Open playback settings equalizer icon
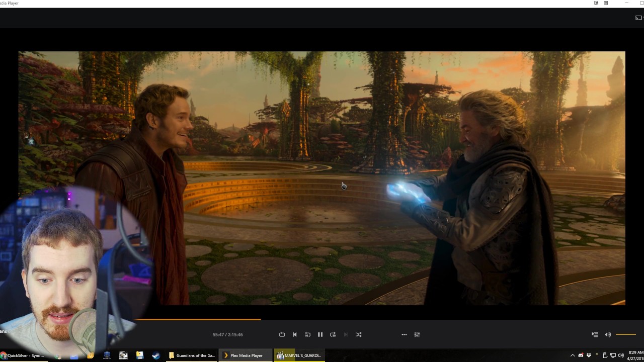644x362 pixels. coord(417,334)
